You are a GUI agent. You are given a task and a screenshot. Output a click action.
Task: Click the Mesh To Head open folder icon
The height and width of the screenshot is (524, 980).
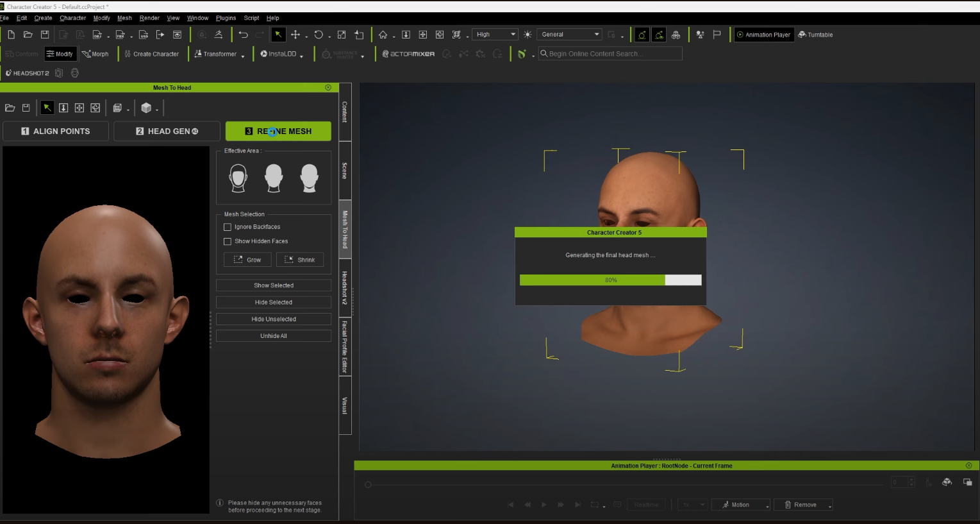pos(10,108)
